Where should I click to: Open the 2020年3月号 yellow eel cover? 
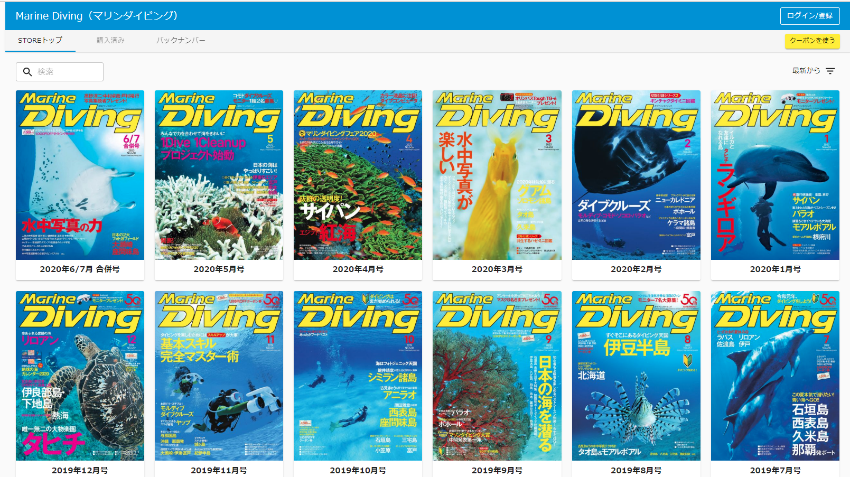click(497, 175)
